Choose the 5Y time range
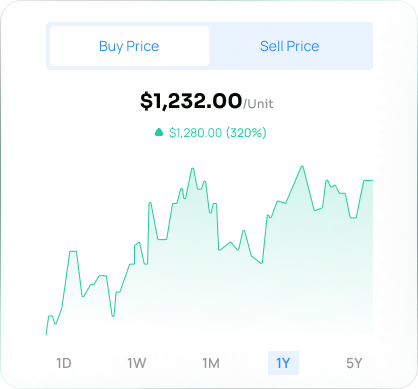The width and height of the screenshot is (418, 389). [354, 363]
